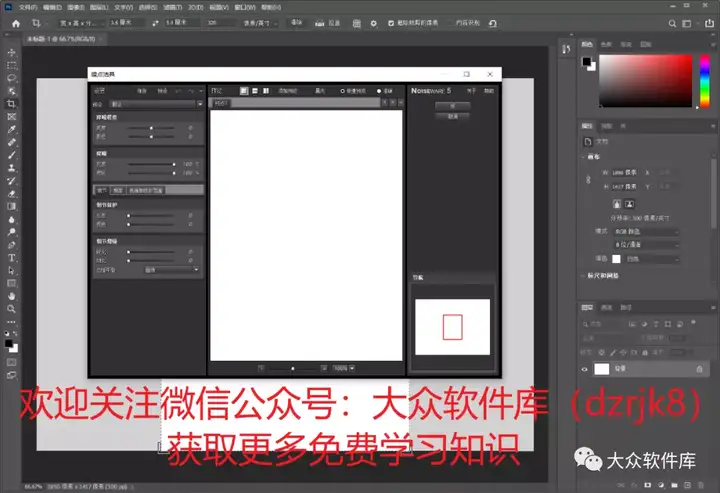
Task: Select the first preview radio button in Noiseware
Action: click(342, 91)
